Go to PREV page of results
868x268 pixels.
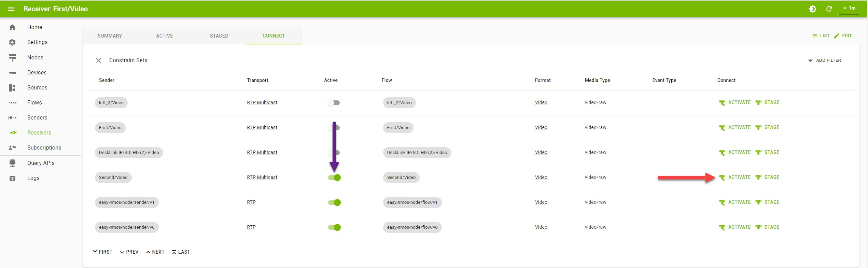(x=129, y=252)
